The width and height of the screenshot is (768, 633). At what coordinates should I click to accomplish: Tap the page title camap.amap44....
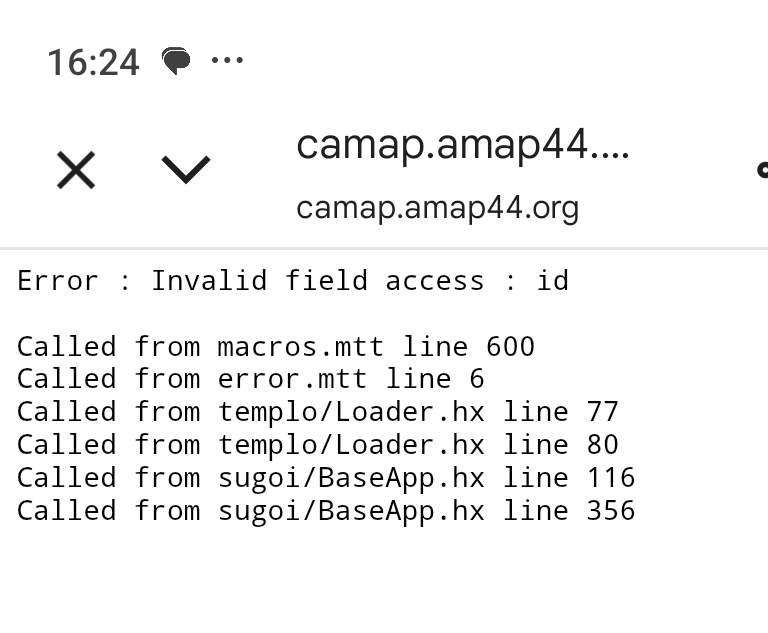(463, 146)
